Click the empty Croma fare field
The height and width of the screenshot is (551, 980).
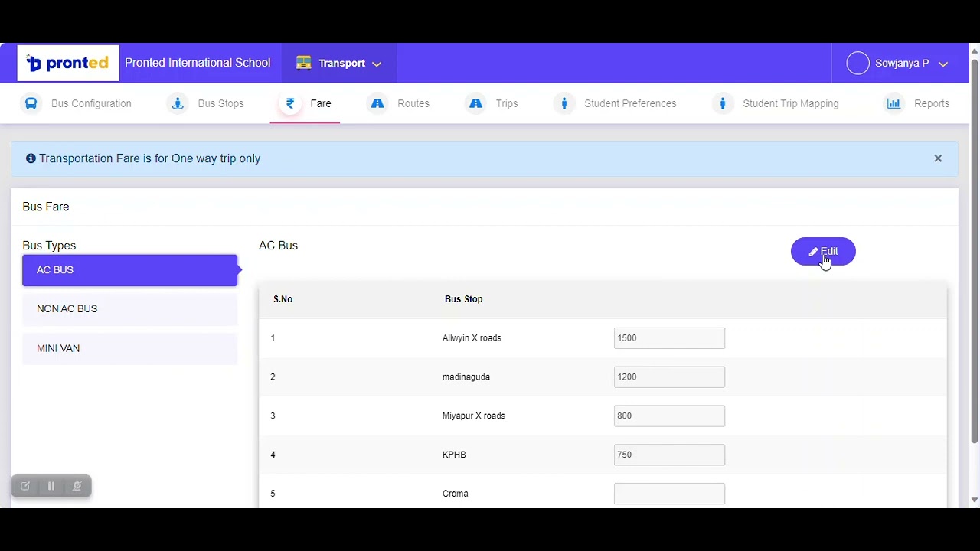[x=669, y=494]
